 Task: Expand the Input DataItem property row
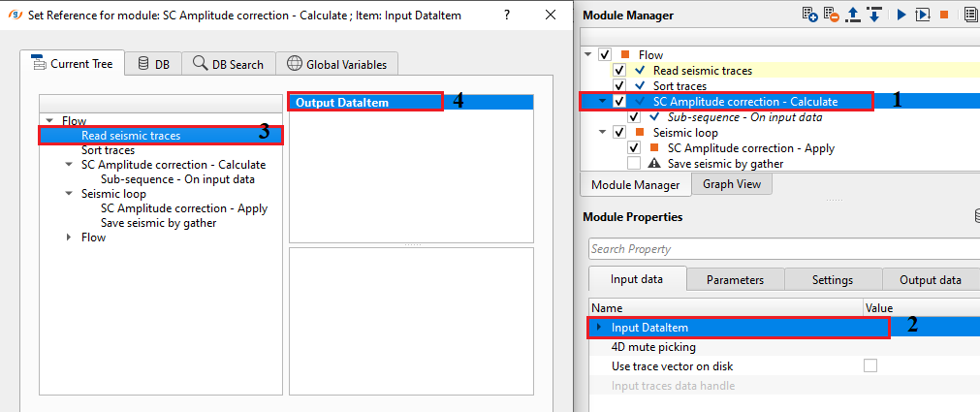pos(599,328)
